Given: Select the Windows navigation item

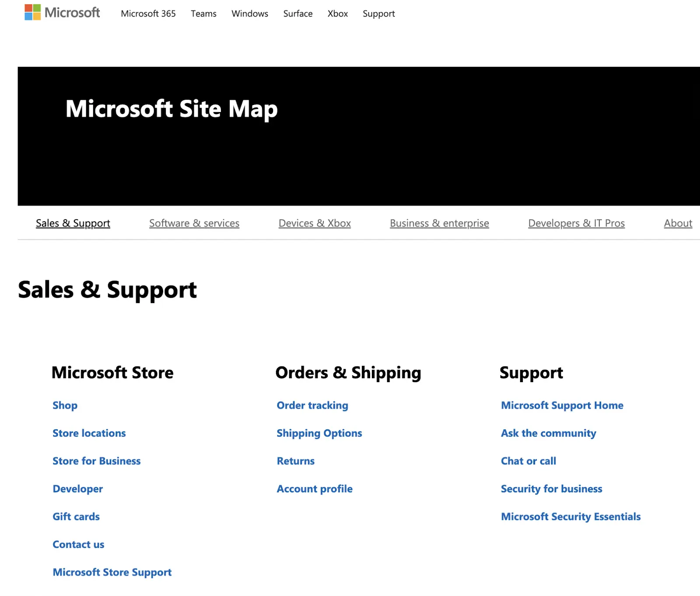Looking at the screenshot, I should (x=249, y=14).
